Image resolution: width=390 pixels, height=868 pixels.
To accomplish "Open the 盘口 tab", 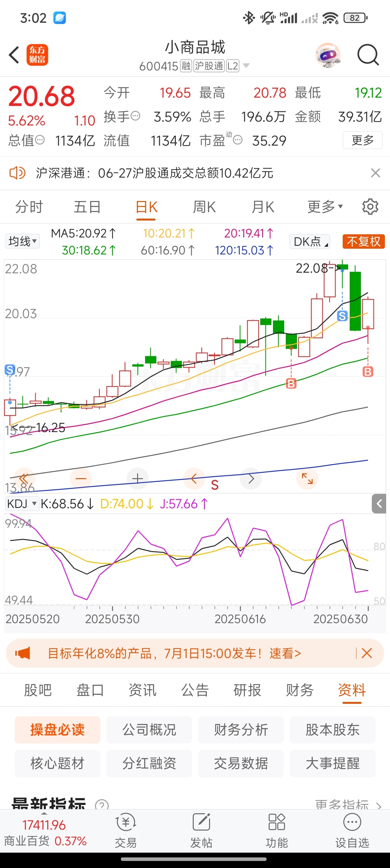I will point(90,690).
